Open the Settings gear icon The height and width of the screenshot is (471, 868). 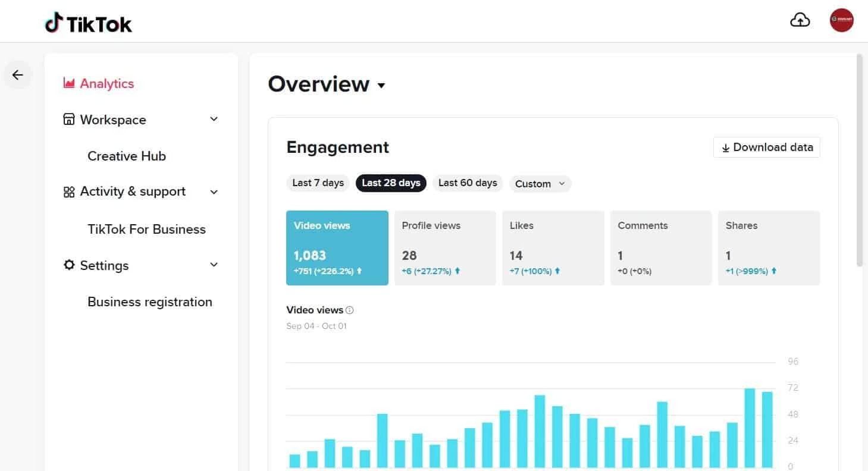(68, 265)
